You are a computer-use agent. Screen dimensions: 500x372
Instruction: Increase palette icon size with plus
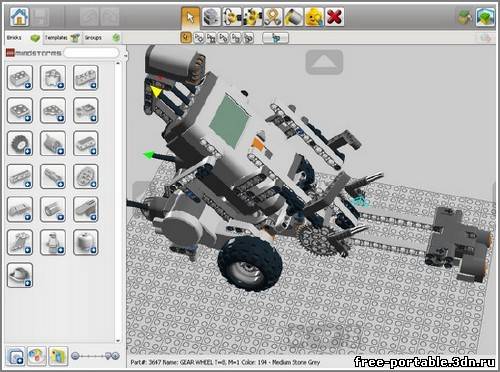[114, 356]
